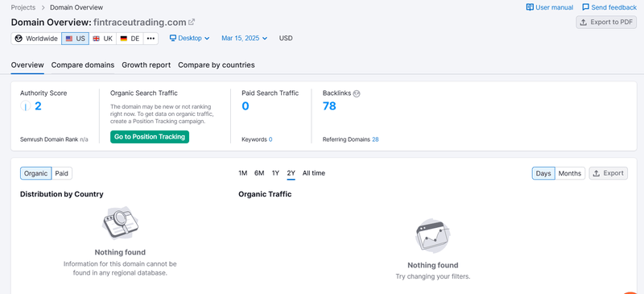644x294 pixels.
Task: Select the 2Y time range
Action: [291, 173]
